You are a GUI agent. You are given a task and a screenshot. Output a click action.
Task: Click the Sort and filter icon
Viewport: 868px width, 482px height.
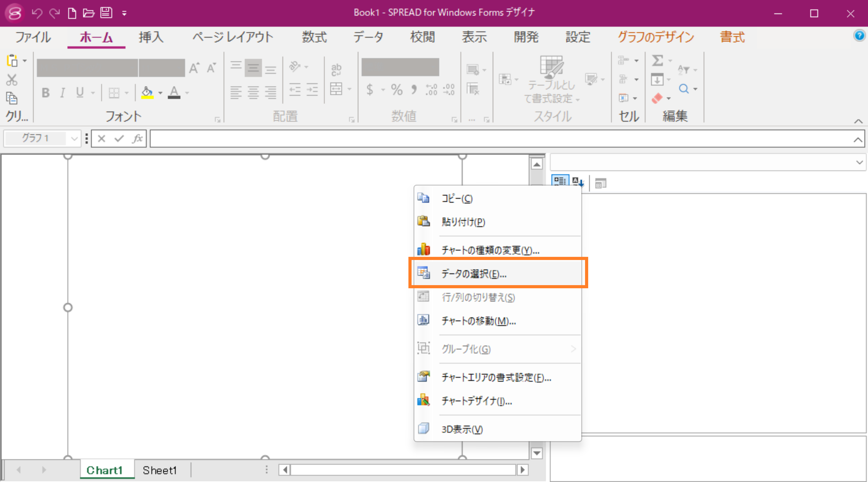tap(684, 69)
